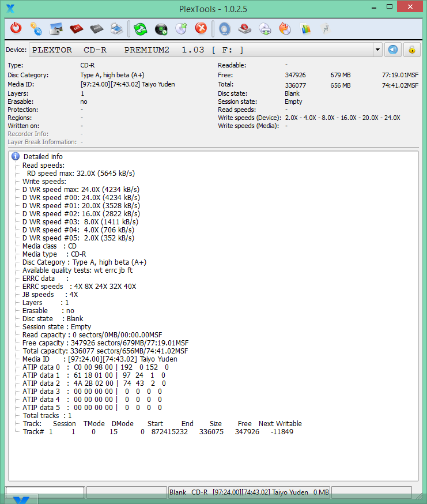Select the Write speeds tree node

44,181
